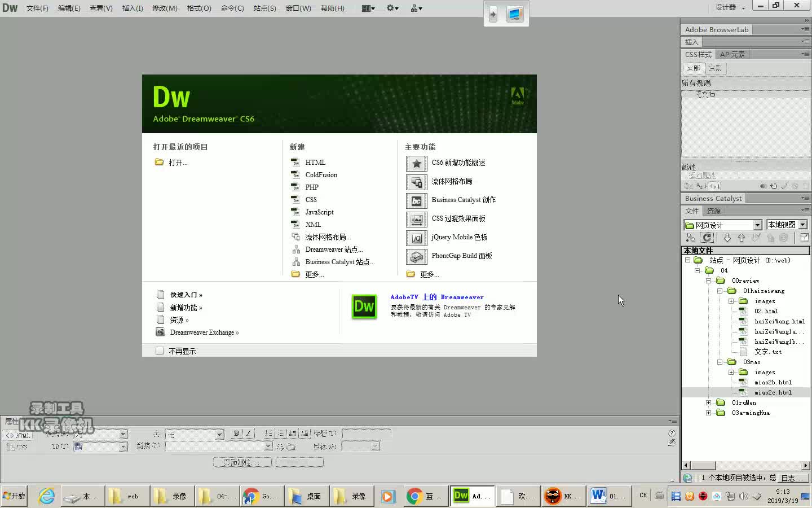Open the 文件(F) menu
Image resolution: width=812 pixels, height=508 pixels.
pos(37,8)
